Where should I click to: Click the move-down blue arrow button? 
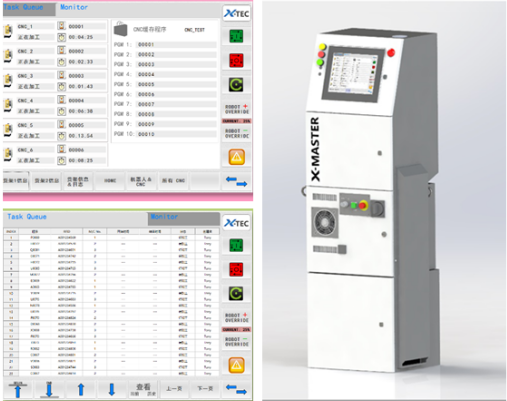112,389
